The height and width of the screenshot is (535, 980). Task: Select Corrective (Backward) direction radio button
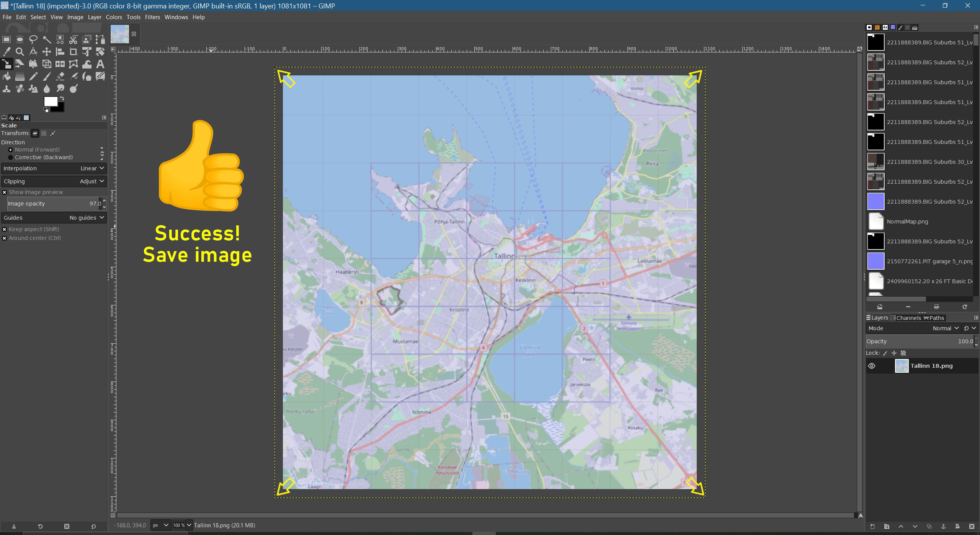11,157
